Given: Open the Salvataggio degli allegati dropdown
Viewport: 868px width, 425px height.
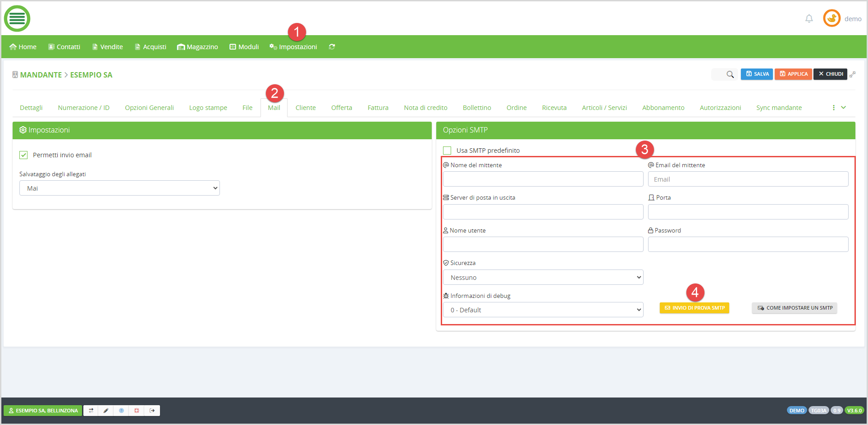Looking at the screenshot, I should click(119, 188).
